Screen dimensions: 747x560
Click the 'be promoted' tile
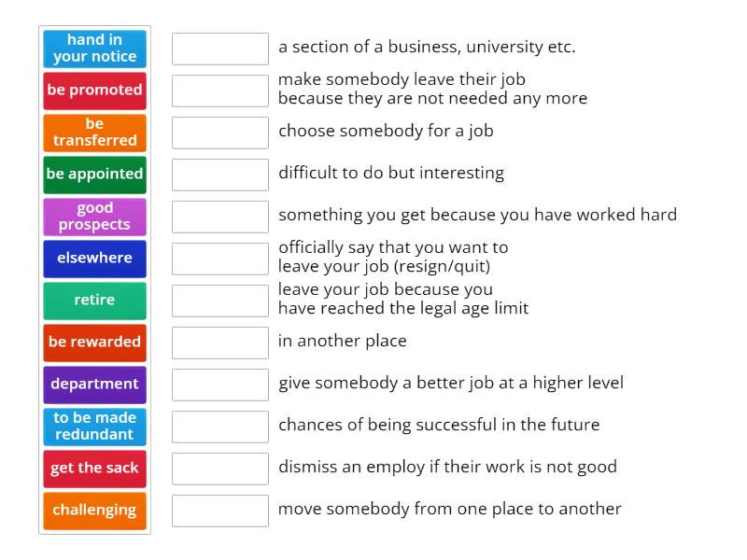pos(94,91)
